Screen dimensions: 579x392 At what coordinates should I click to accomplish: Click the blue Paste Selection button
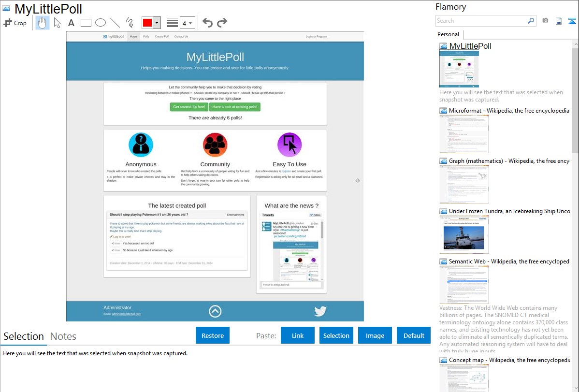click(x=336, y=335)
